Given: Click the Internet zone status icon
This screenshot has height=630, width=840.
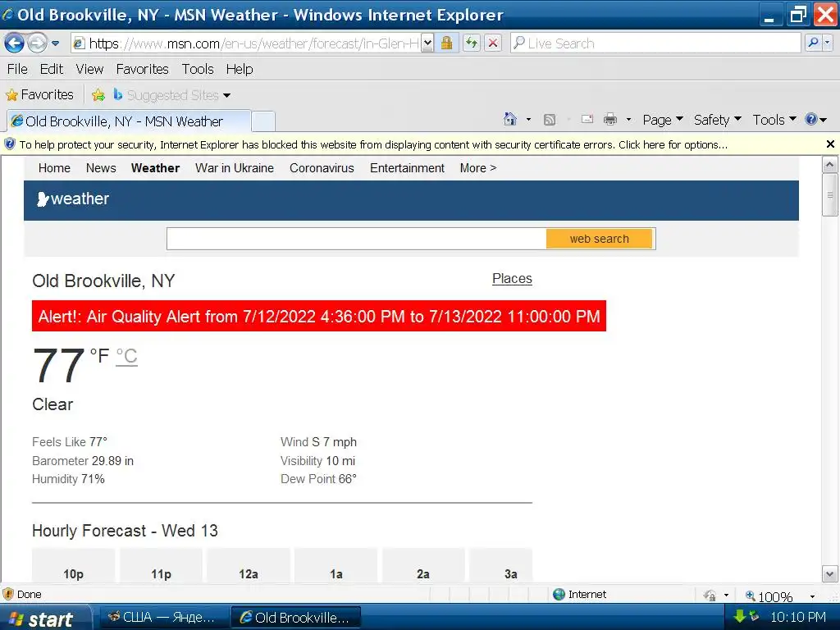Looking at the screenshot, I should point(559,594).
